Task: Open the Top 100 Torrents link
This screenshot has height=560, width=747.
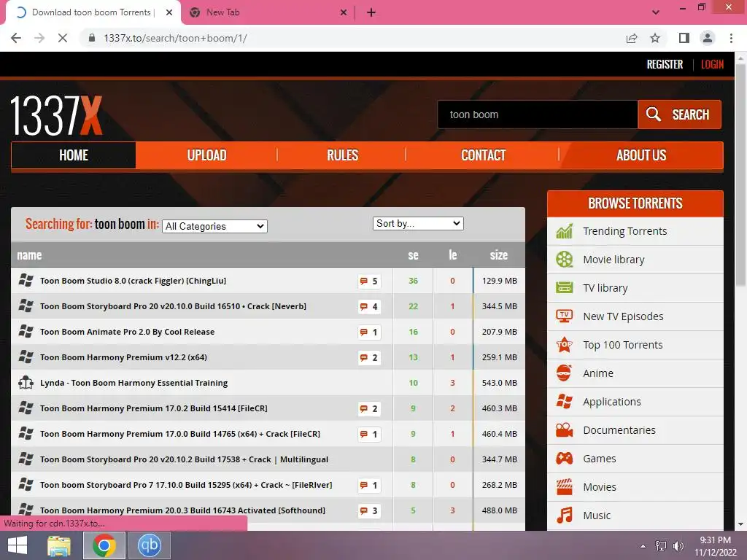Action: (x=623, y=345)
